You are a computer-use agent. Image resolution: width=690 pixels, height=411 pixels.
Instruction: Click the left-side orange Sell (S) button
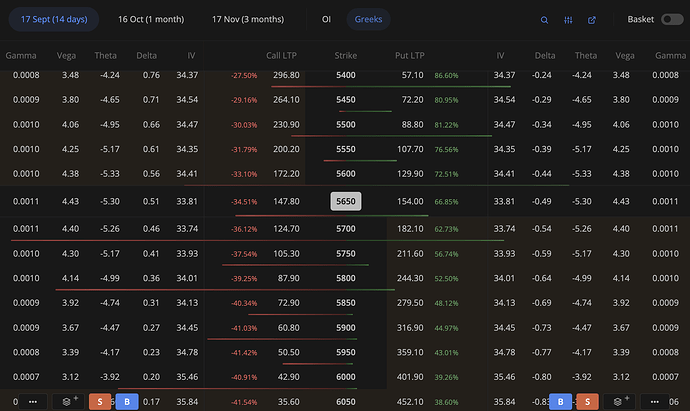click(x=100, y=401)
